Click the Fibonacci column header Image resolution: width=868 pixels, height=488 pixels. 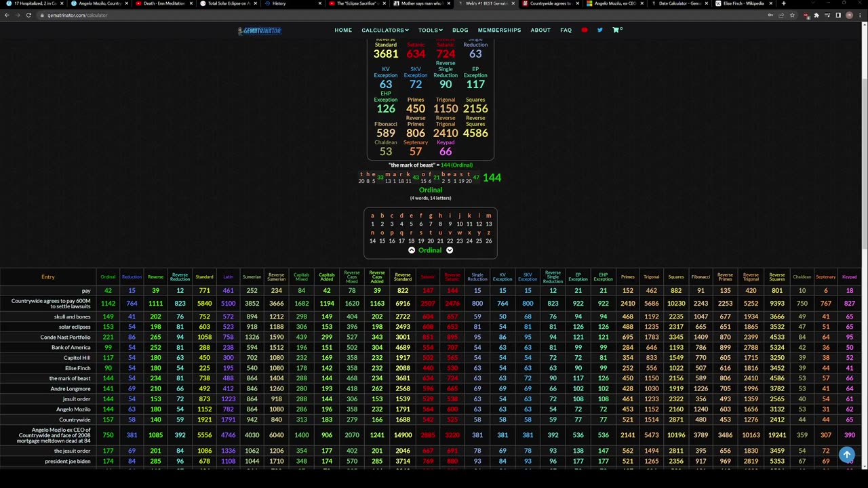(x=701, y=277)
